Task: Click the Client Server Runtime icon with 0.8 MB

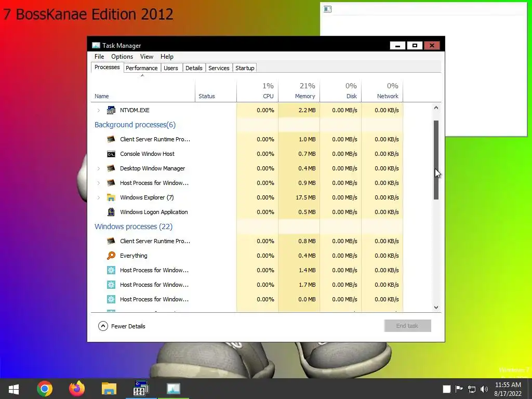Action: 111,241
